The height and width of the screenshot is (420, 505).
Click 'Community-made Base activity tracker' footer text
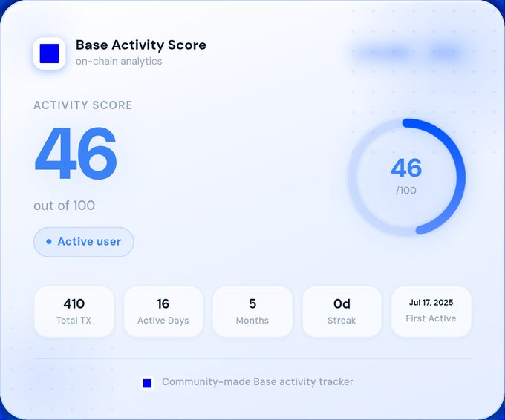[x=258, y=381]
